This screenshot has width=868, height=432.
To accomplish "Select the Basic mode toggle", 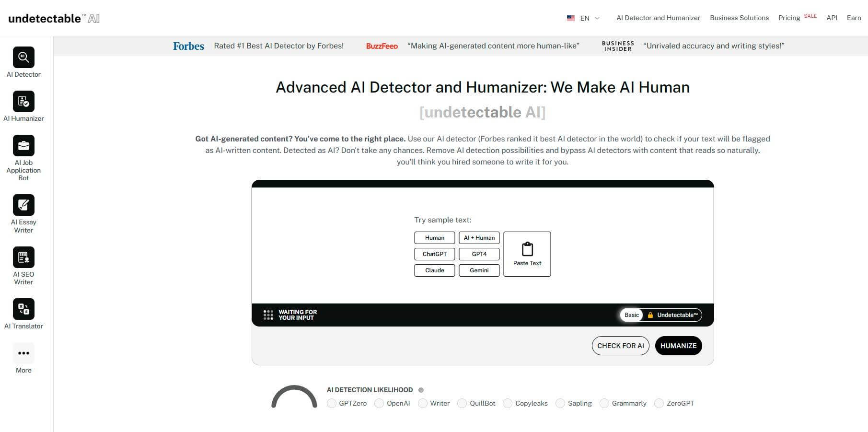I will (631, 315).
